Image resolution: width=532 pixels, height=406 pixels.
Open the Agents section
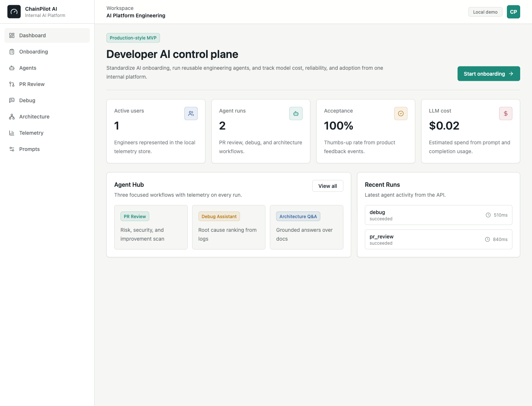point(47,68)
